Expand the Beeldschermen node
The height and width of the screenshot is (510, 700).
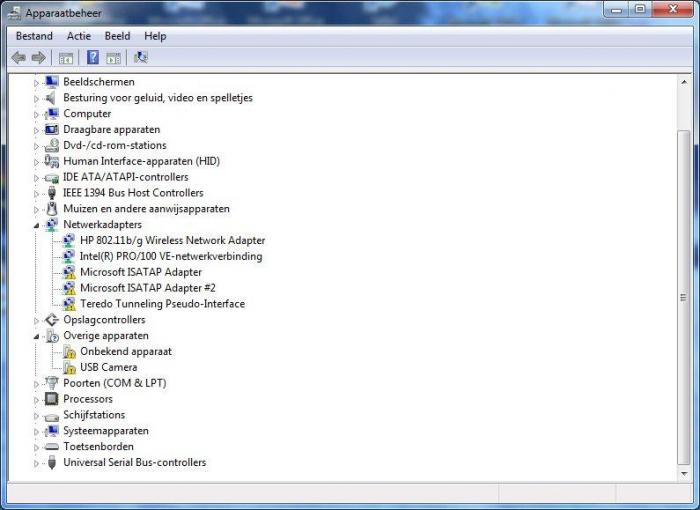click(x=37, y=83)
